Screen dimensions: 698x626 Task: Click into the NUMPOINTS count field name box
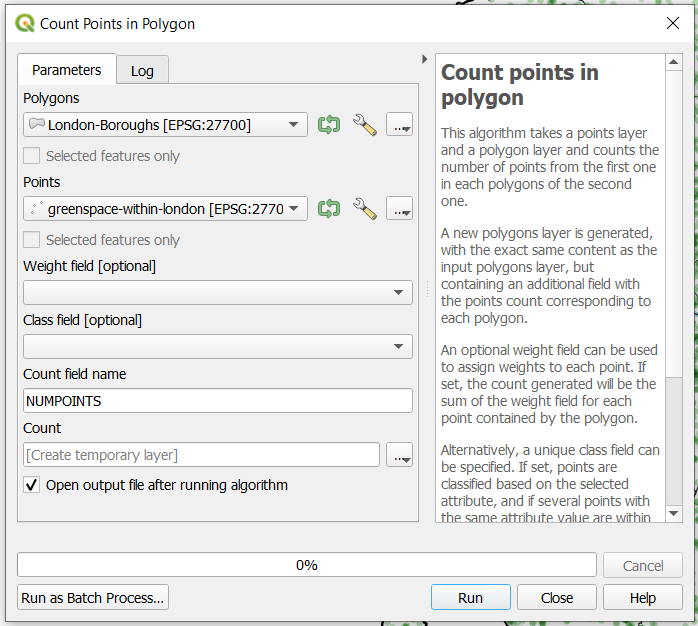coord(218,401)
